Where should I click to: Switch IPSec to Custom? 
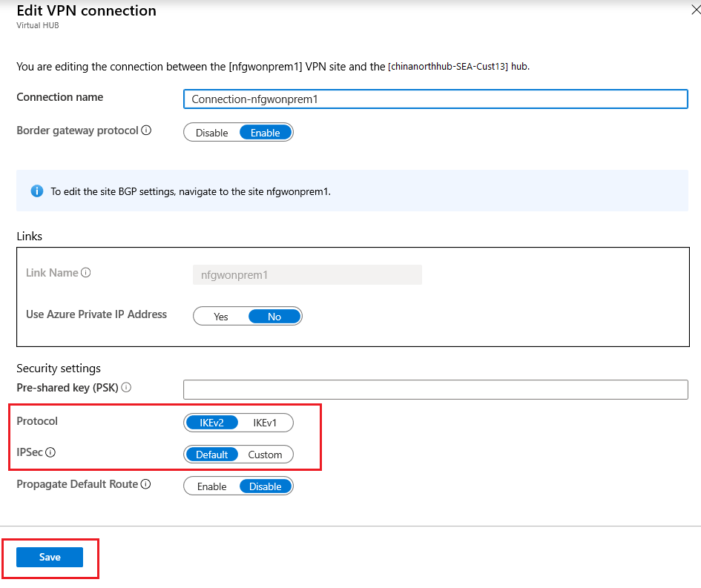pos(265,455)
